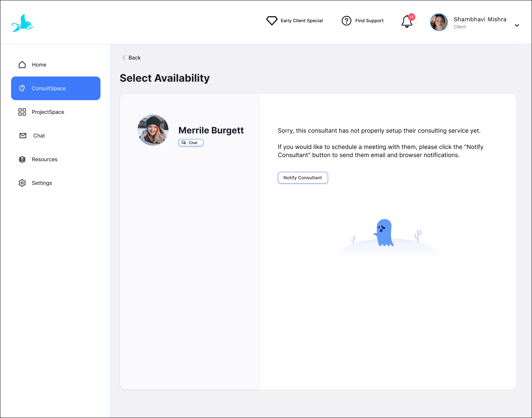The width and height of the screenshot is (532, 418).
Task: Click the ProjectSpace grid icon
Action: coord(22,112)
